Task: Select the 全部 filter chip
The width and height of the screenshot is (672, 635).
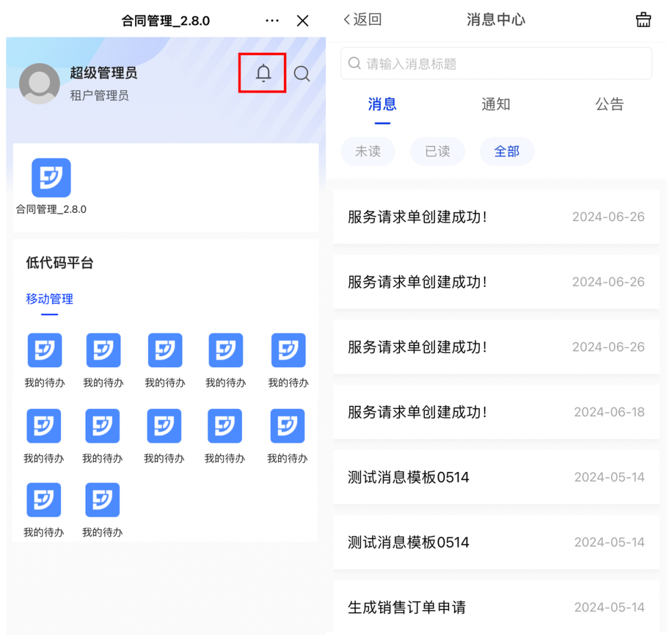Action: pos(506,151)
